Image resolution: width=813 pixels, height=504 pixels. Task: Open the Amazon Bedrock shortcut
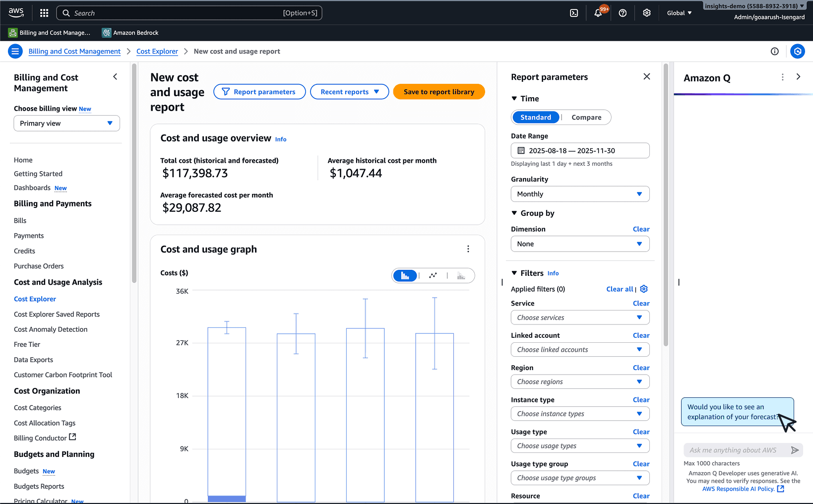pyautogui.click(x=130, y=33)
